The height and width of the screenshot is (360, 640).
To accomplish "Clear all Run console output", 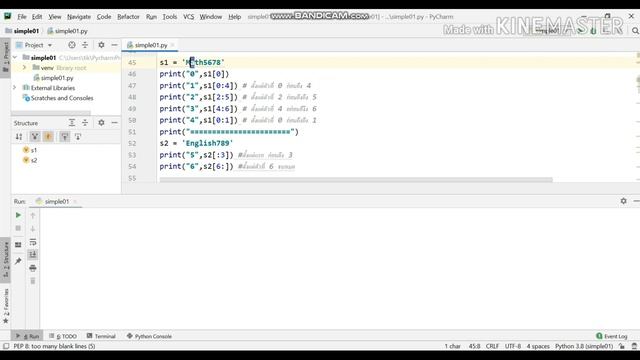I will [x=33, y=281].
